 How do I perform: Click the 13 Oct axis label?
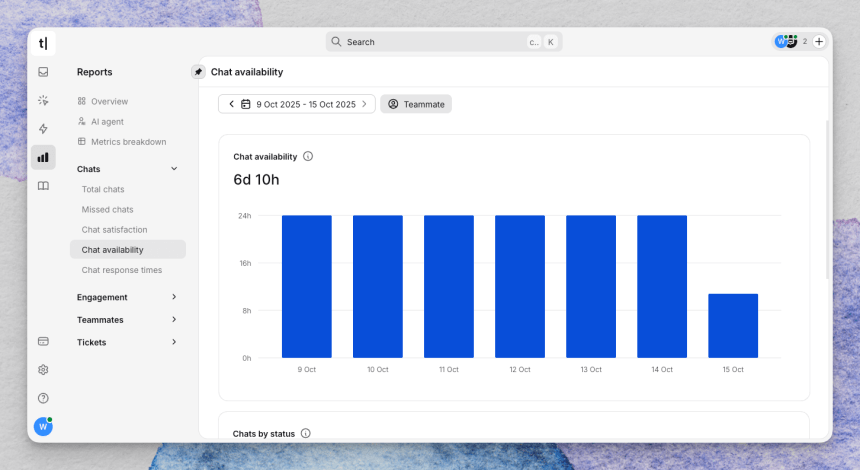point(591,370)
